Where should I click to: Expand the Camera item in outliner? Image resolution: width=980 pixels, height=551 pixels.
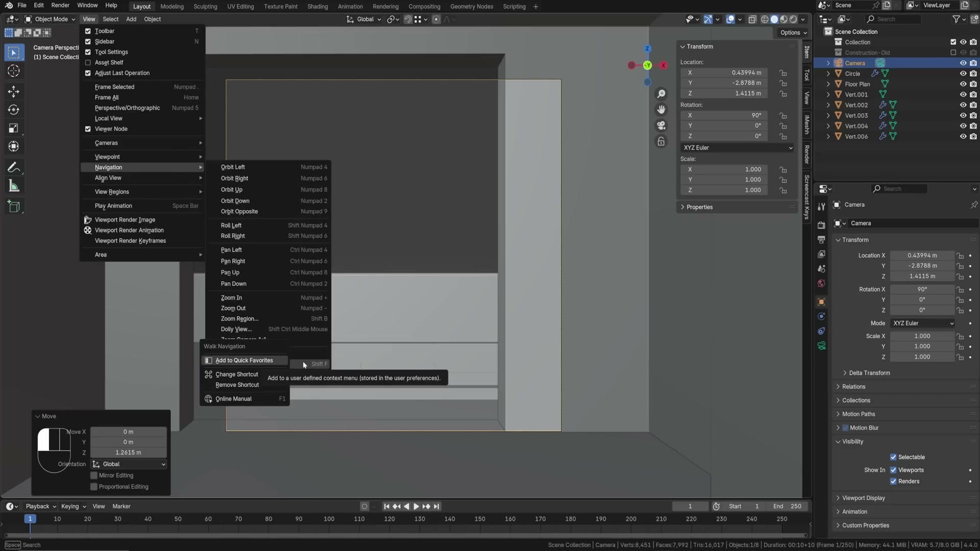(x=828, y=63)
